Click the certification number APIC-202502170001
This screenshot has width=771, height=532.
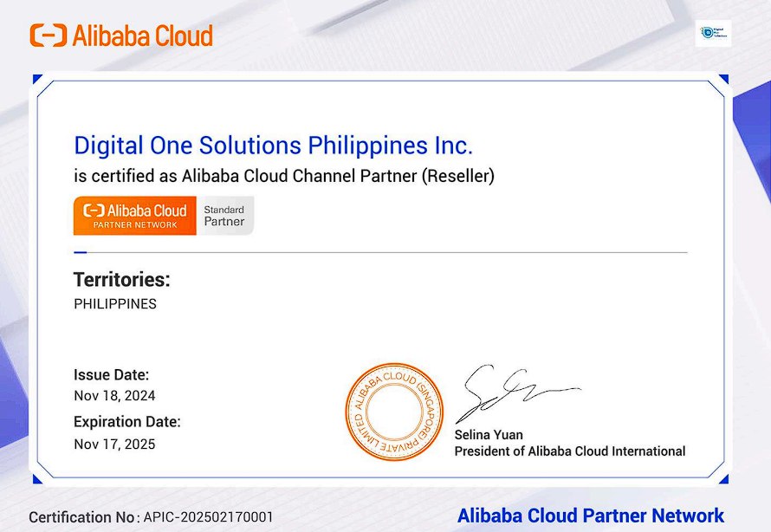(208, 517)
